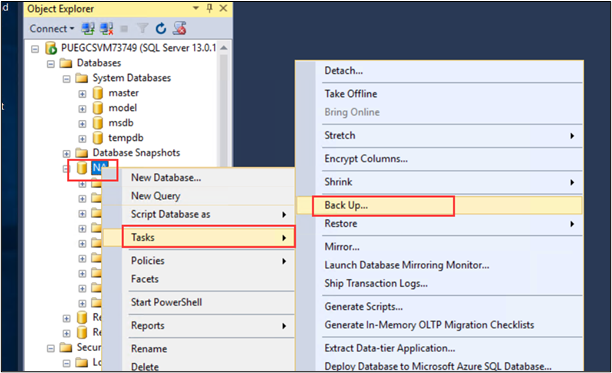Choose Back Up... from Tasks submenu
The width and height of the screenshot is (612, 373).
click(440, 205)
